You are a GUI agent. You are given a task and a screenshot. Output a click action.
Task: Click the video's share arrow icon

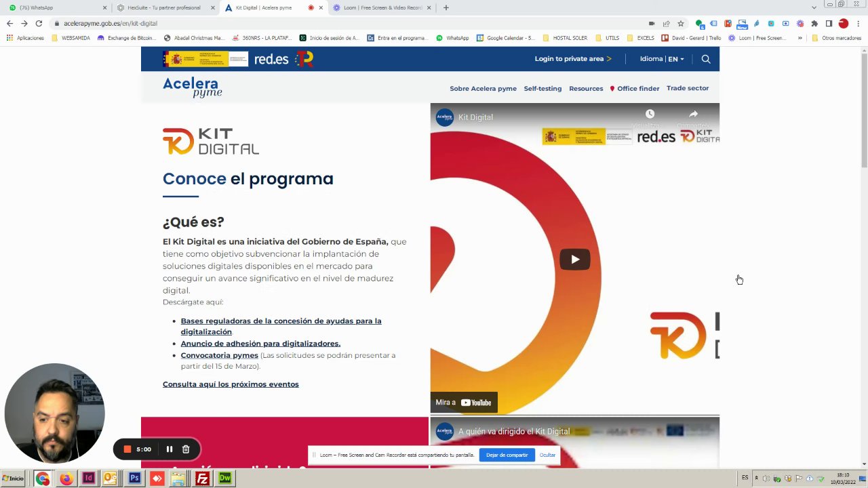[693, 114]
